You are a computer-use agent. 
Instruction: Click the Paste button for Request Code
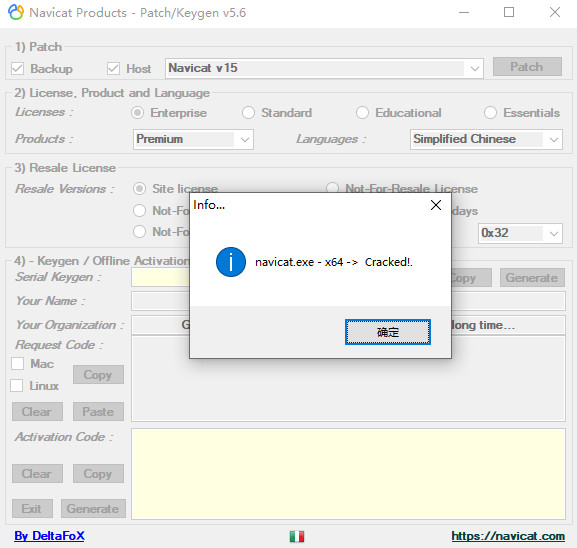tap(98, 411)
